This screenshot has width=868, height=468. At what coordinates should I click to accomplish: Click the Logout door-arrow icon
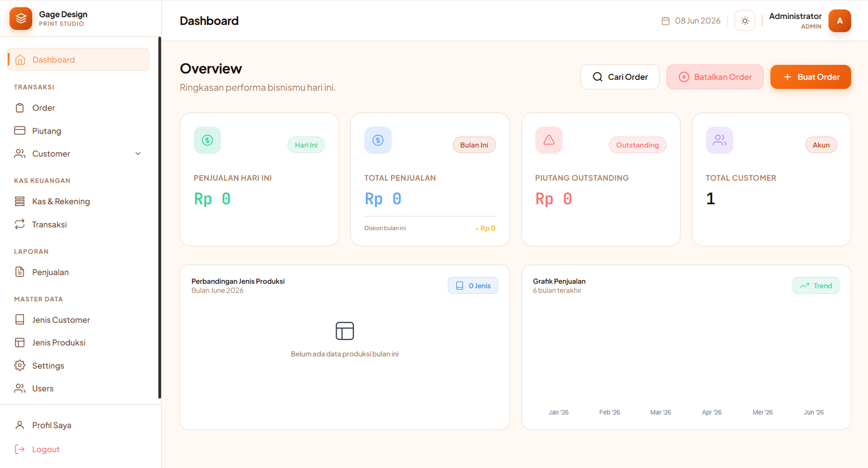20,449
